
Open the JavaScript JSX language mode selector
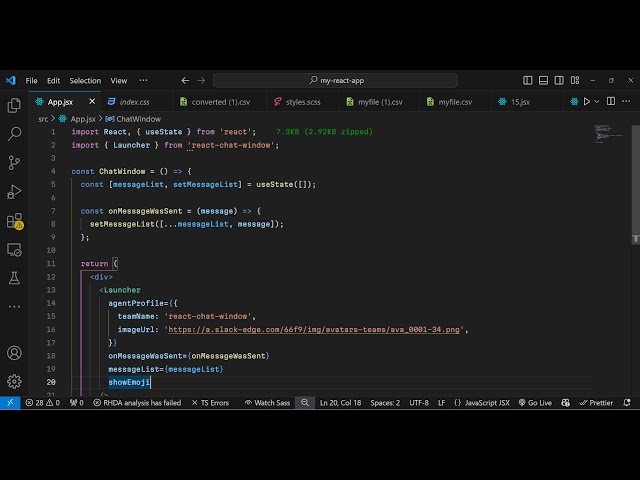[482, 403]
